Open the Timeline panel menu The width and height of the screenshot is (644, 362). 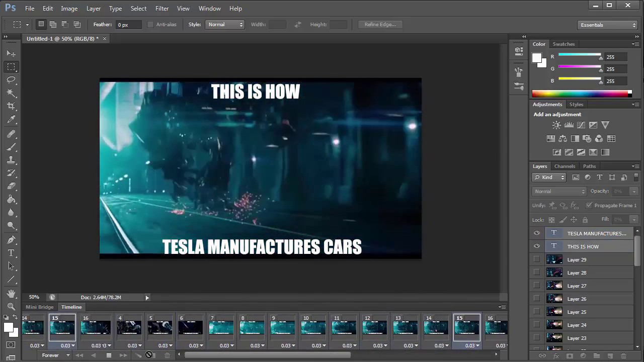tap(502, 307)
